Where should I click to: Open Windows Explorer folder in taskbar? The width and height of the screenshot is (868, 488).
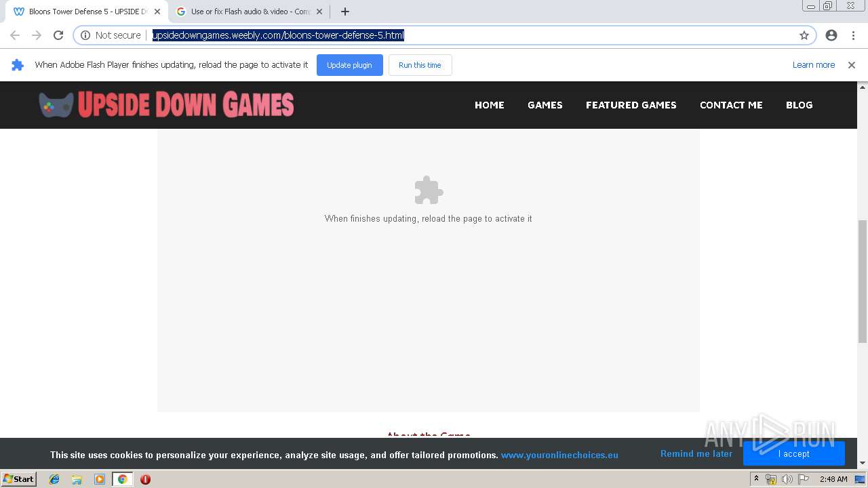point(77,479)
